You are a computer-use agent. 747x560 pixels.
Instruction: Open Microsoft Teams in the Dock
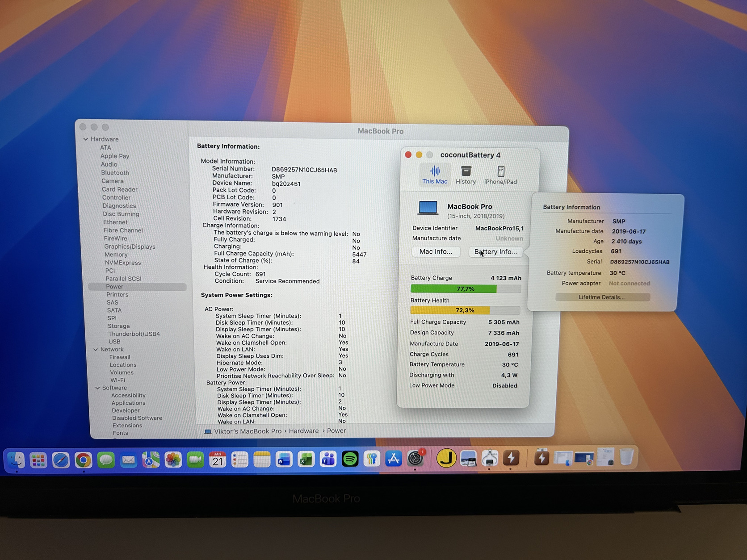tap(328, 459)
